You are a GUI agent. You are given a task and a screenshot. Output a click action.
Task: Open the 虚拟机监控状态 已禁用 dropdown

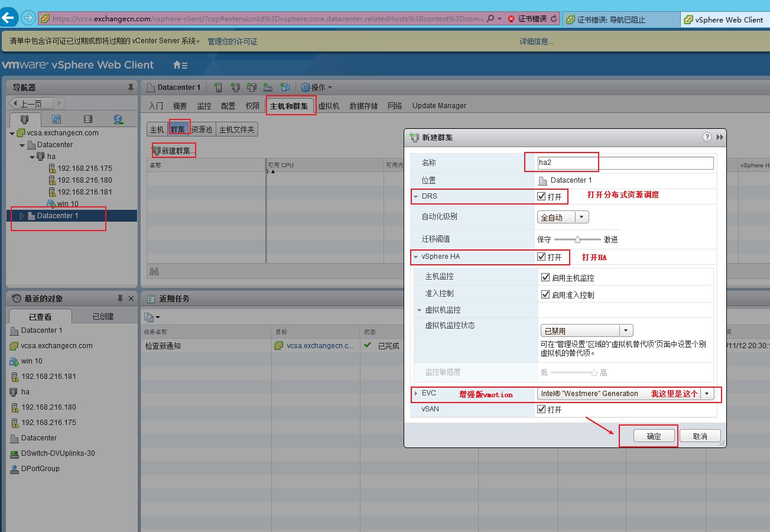pos(587,331)
